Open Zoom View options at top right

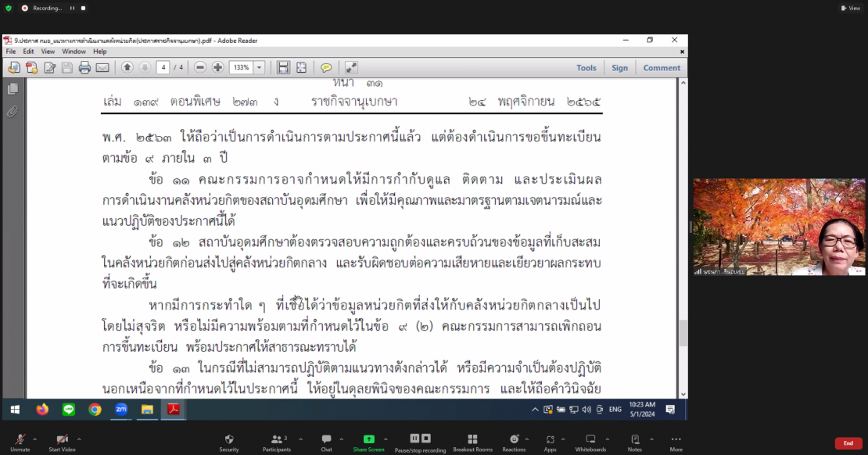click(851, 9)
